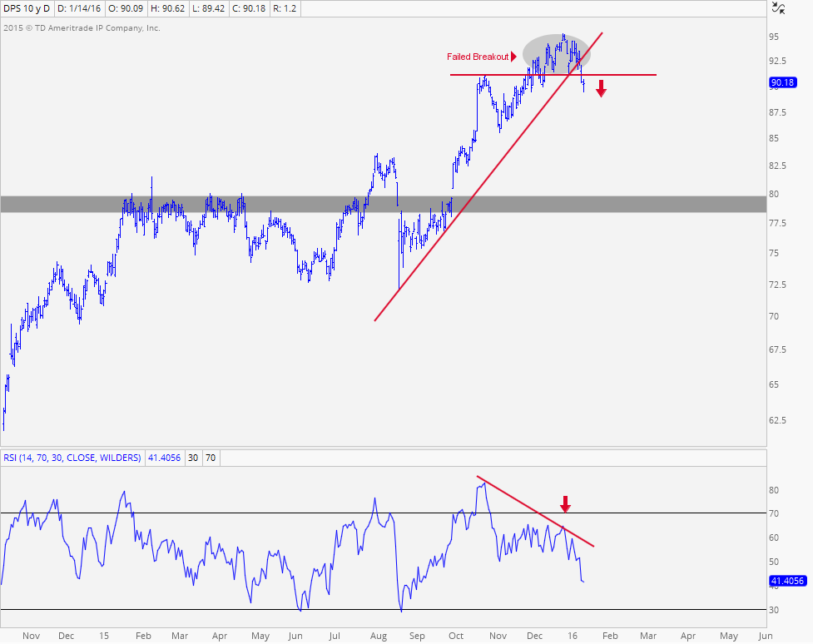Select the DPS 10 y D symbol label

27,8
